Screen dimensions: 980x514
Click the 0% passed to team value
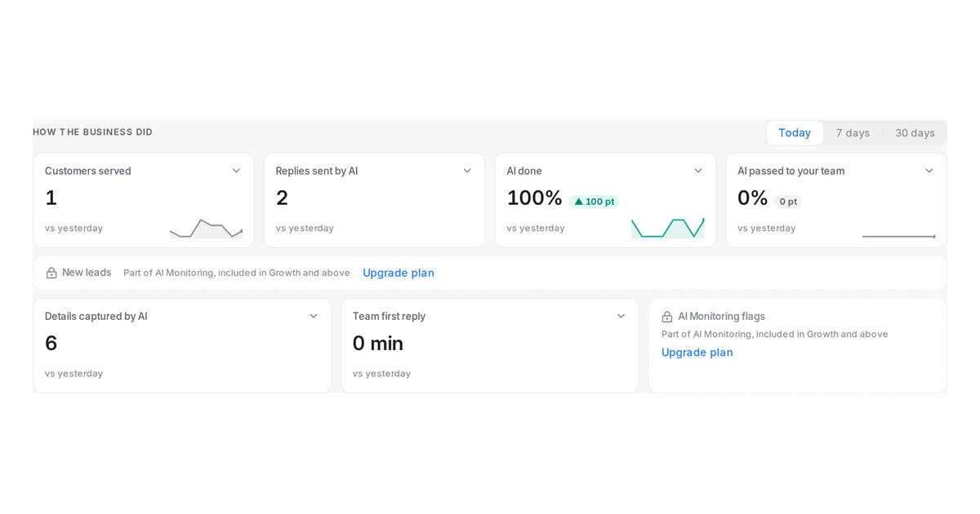point(753,197)
